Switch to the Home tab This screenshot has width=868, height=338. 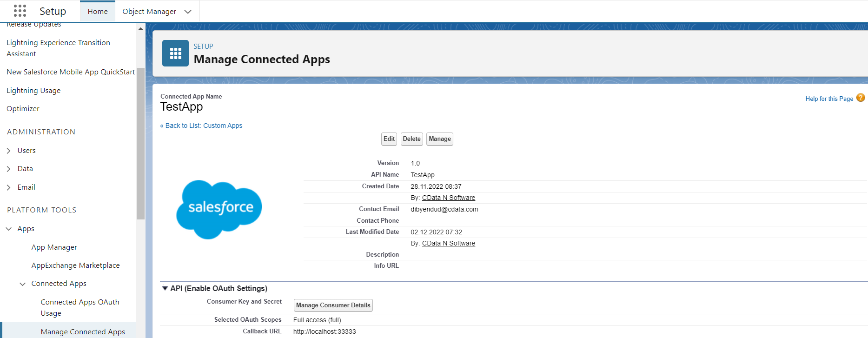tap(98, 12)
